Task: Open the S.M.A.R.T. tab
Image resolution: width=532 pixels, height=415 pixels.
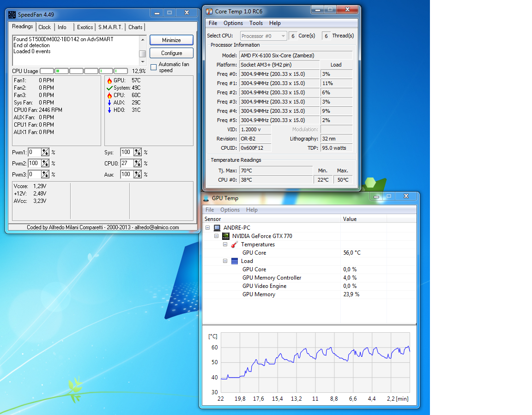Action: (x=111, y=27)
